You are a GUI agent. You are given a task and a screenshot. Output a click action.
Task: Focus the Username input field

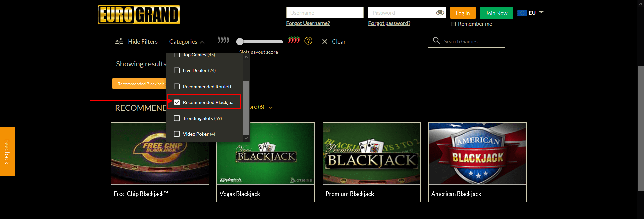pyautogui.click(x=325, y=13)
